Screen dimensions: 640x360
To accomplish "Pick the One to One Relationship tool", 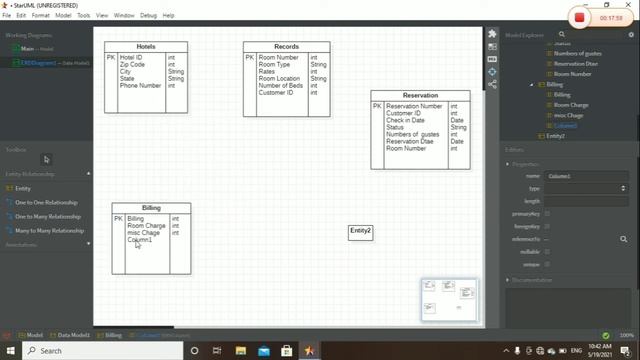I will (x=46, y=202).
